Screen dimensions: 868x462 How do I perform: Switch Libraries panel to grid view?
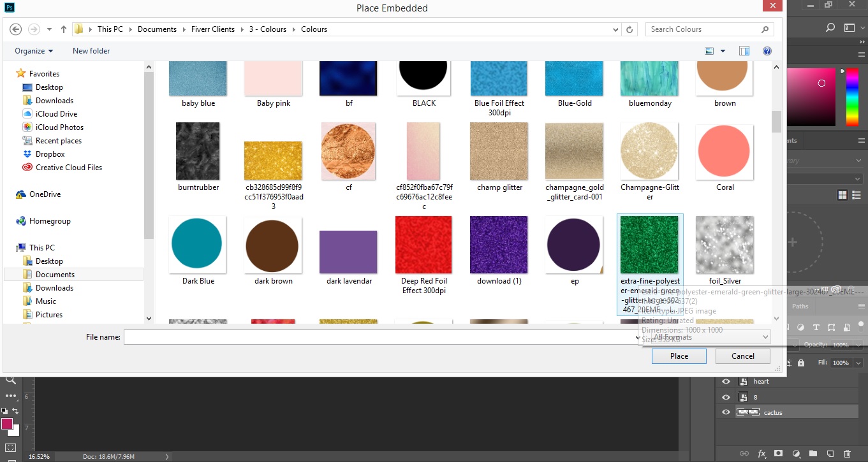coord(842,195)
